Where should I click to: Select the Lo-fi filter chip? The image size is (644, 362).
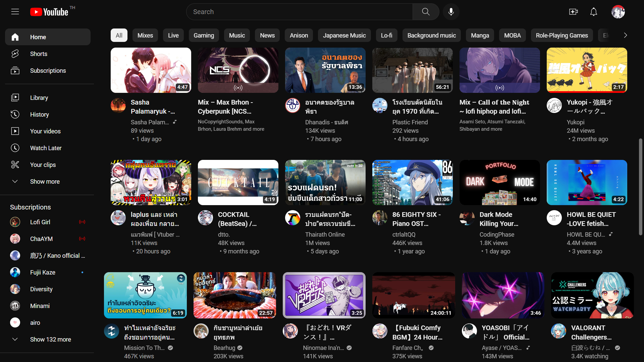click(x=386, y=35)
